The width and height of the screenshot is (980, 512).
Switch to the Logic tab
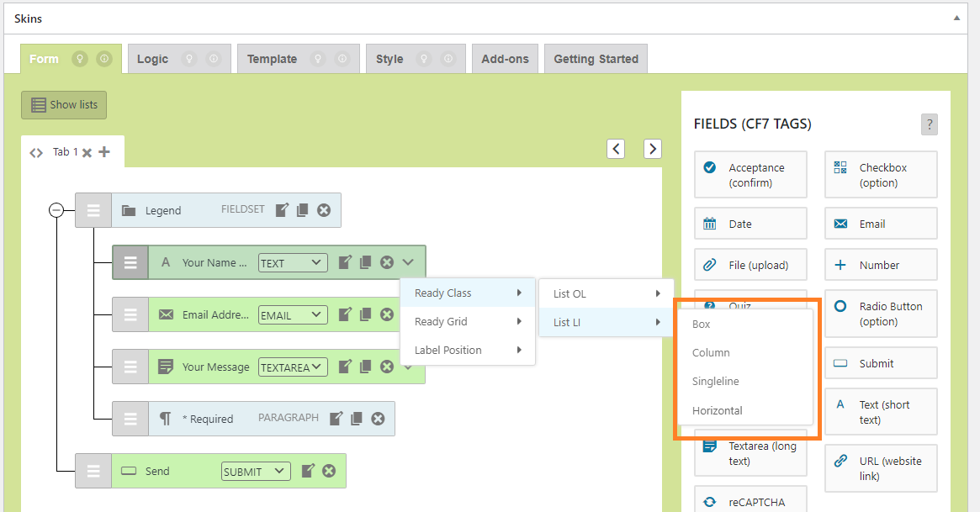click(152, 59)
